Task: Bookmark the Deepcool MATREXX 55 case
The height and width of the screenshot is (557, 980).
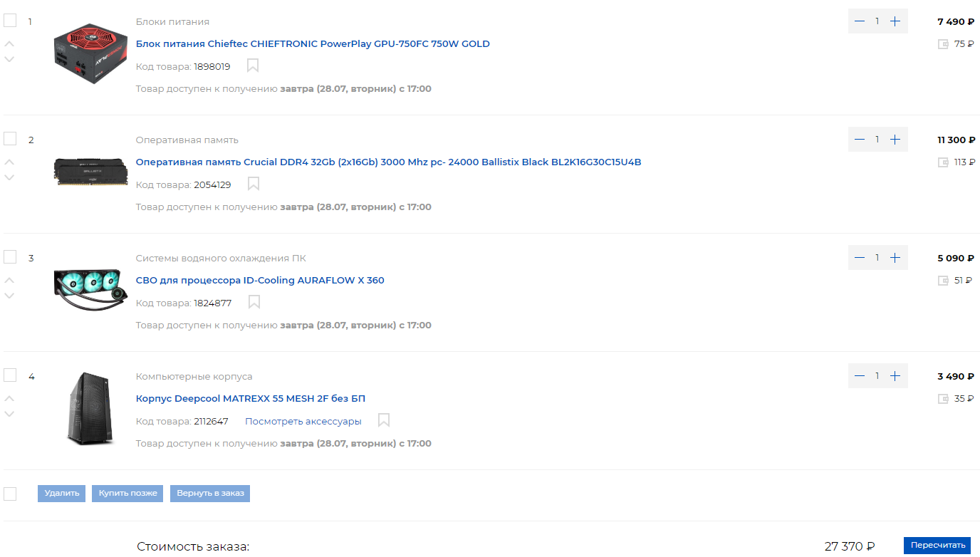Action: 384,421
